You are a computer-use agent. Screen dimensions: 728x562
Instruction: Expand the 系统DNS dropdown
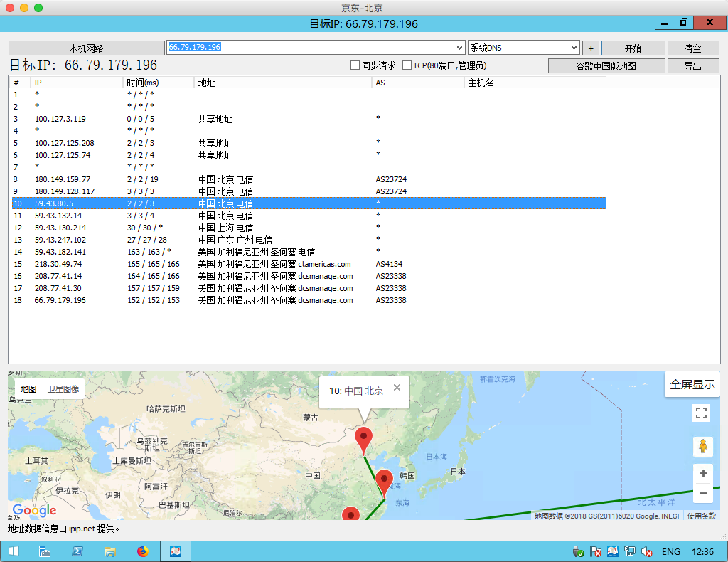(574, 48)
